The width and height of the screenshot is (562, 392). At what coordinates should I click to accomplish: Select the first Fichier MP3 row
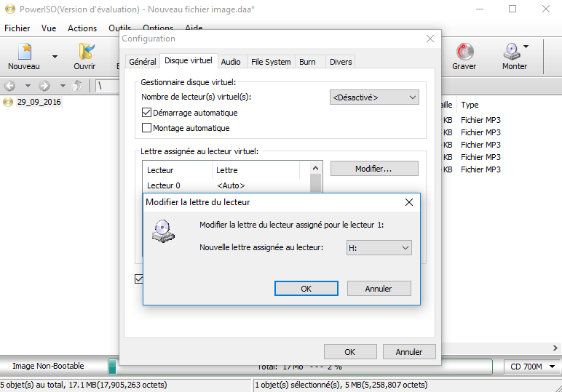click(x=480, y=120)
